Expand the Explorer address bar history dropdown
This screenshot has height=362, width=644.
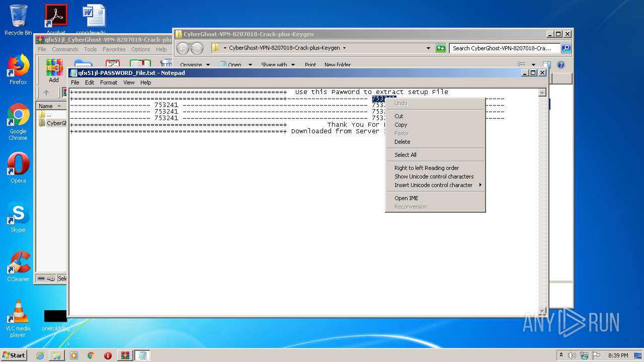click(428, 48)
